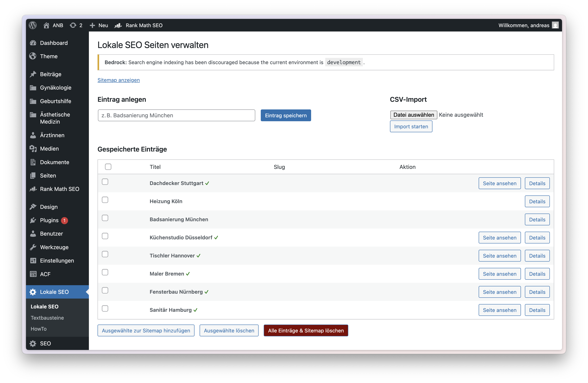Click the Theme globe icon in sidebar

33,56
